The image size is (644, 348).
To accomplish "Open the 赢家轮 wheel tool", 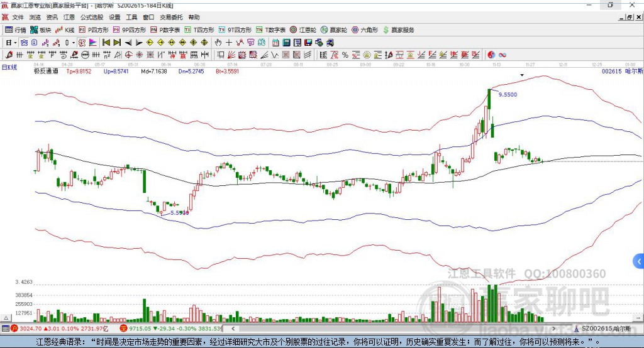I will coord(334,30).
